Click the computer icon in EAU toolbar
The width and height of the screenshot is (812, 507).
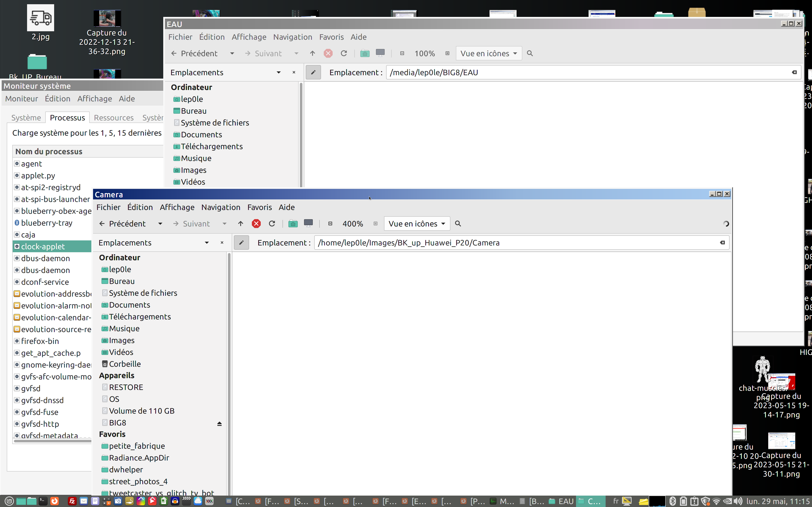tap(380, 53)
